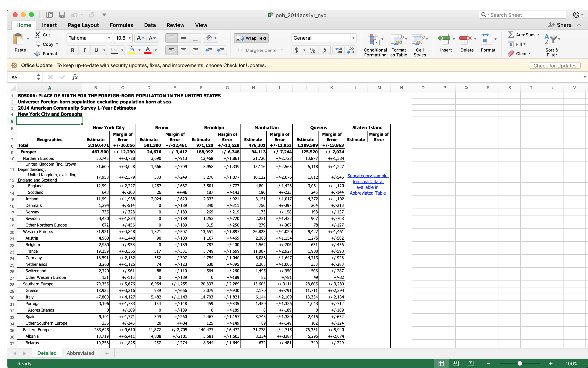Image resolution: width=588 pixels, height=368 pixels.
Task: Add a new sheet with plus button
Action: click(107, 353)
